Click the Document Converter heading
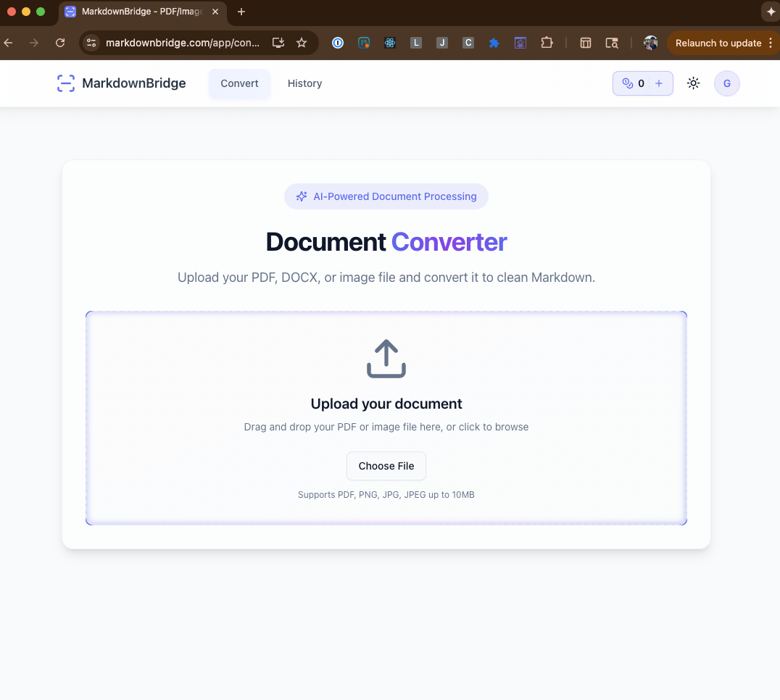Image resolution: width=780 pixels, height=700 pixels. [386, 242]
